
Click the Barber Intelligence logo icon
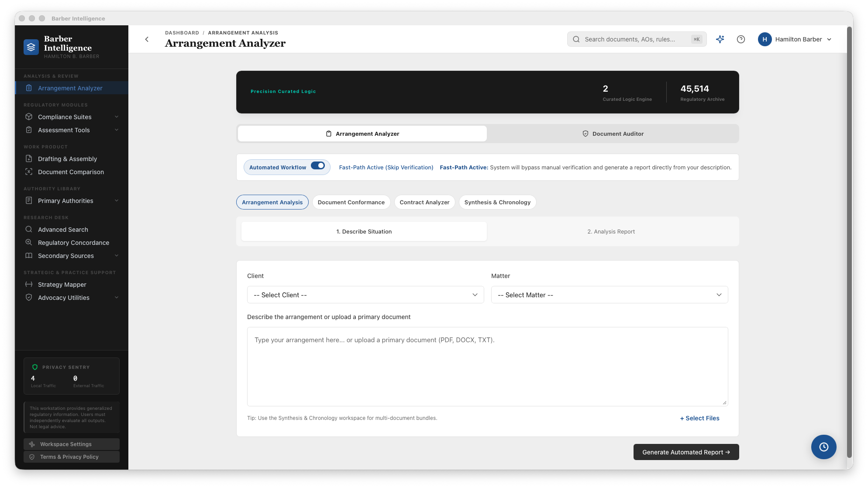tap(31, 47)
